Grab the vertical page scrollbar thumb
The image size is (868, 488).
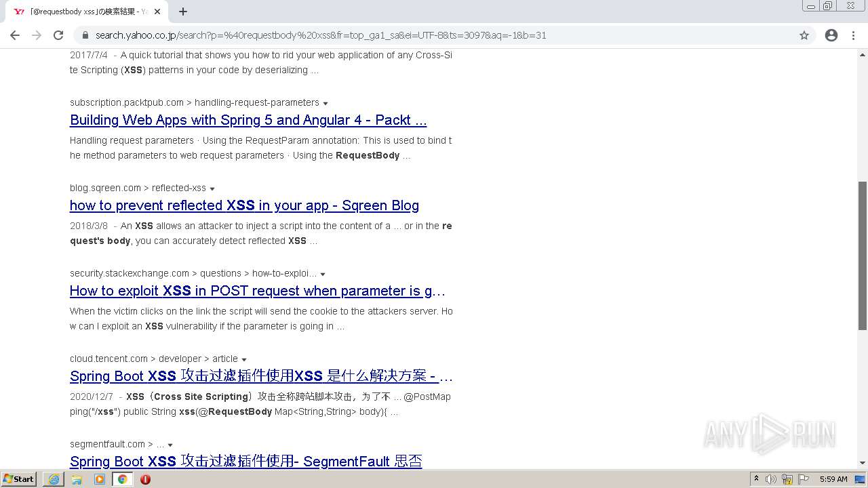coord(863,256)
